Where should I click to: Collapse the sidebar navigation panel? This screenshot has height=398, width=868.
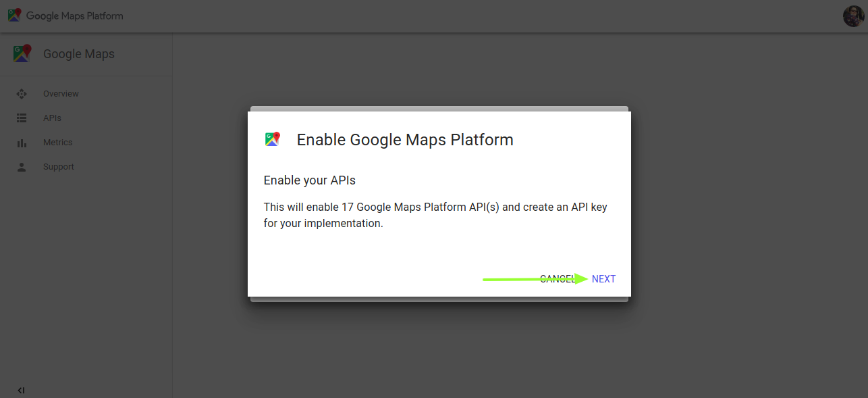tap(21, 390)
